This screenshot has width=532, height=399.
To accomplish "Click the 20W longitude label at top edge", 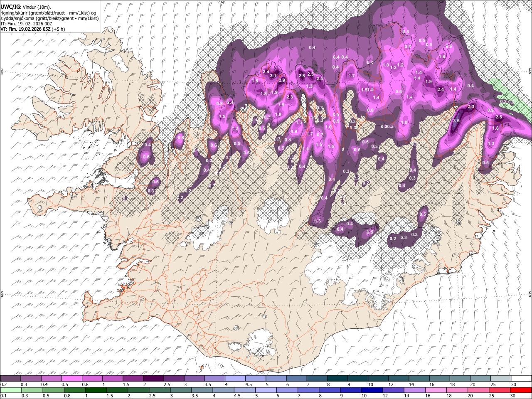I will tap(221, 2).
